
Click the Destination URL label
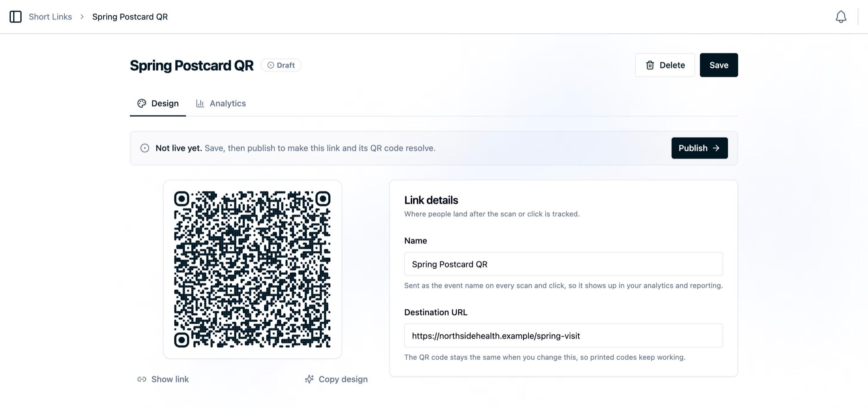point(436,312)
